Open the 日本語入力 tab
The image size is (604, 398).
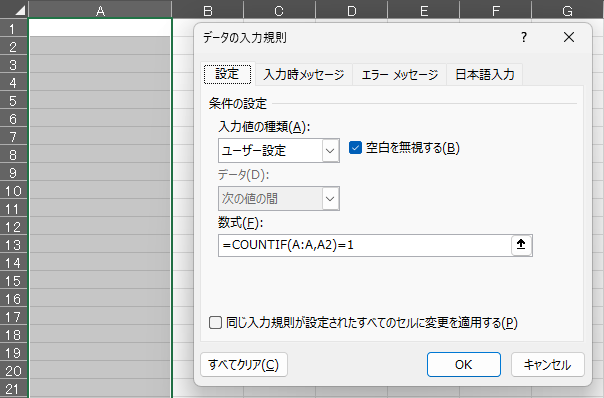point(485,74)
